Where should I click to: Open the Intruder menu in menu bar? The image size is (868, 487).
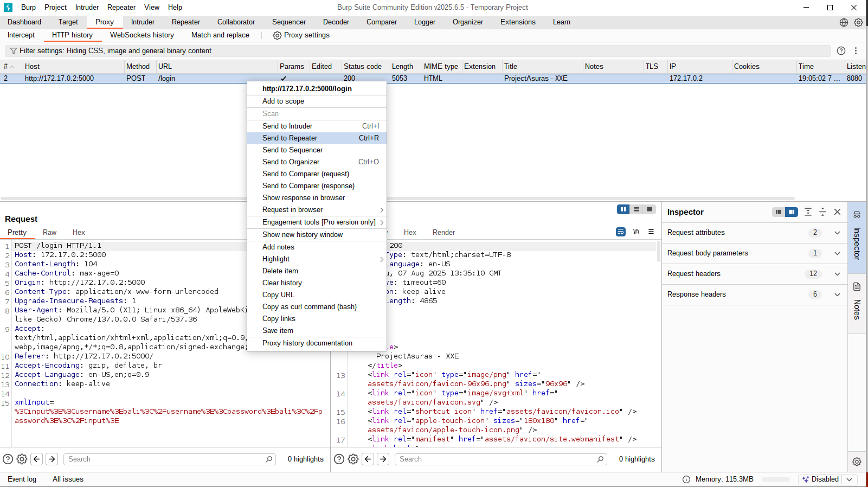(87, 7)
